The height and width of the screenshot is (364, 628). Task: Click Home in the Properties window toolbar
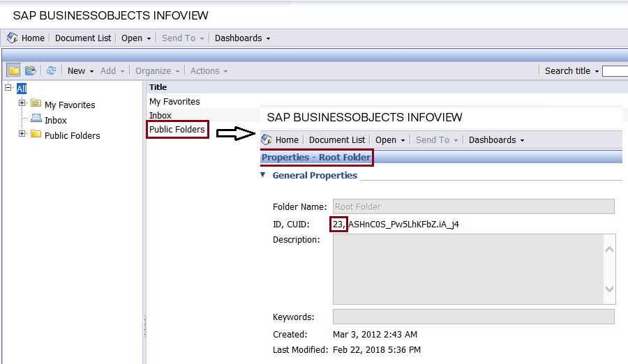(287, 139)
